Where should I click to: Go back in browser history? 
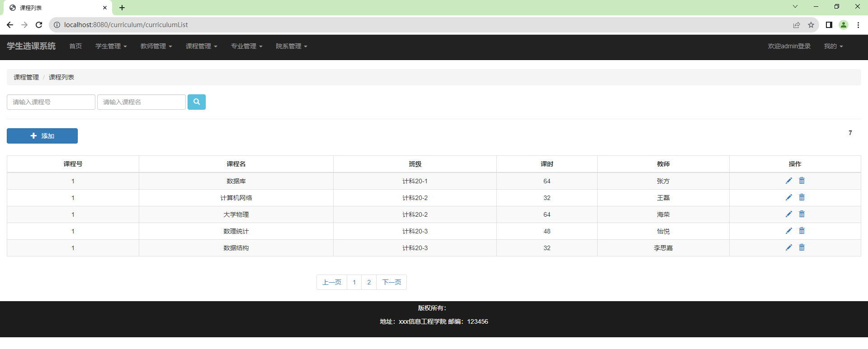point(10,25)
